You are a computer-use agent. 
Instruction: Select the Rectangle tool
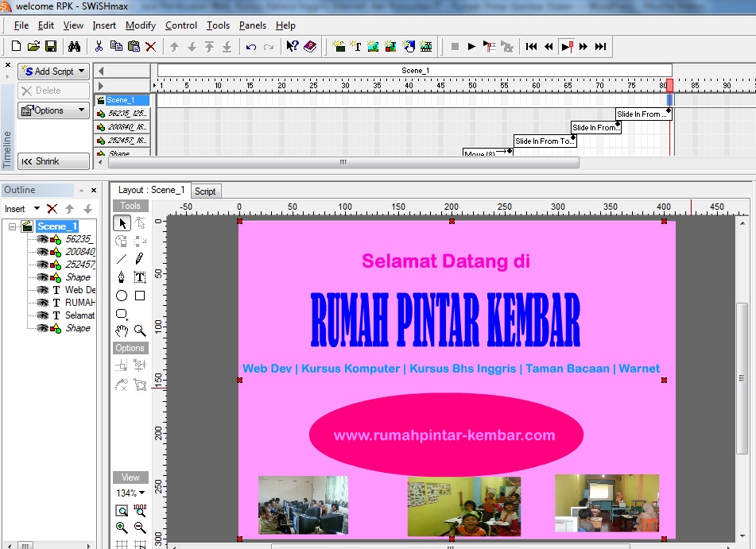[x=140, y=296]
